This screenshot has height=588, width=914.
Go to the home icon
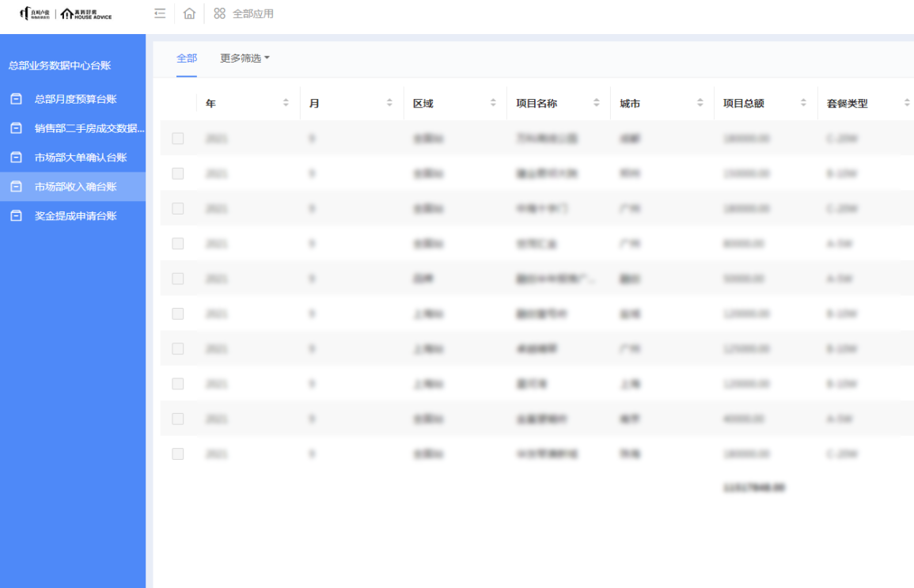coord(189,13)
